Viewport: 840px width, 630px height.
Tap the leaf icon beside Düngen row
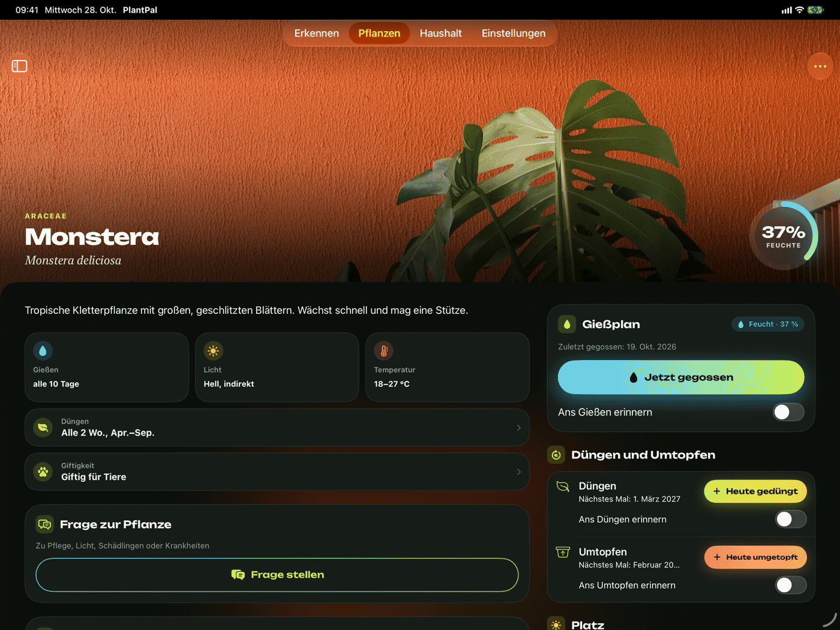[x=43, y=427]
